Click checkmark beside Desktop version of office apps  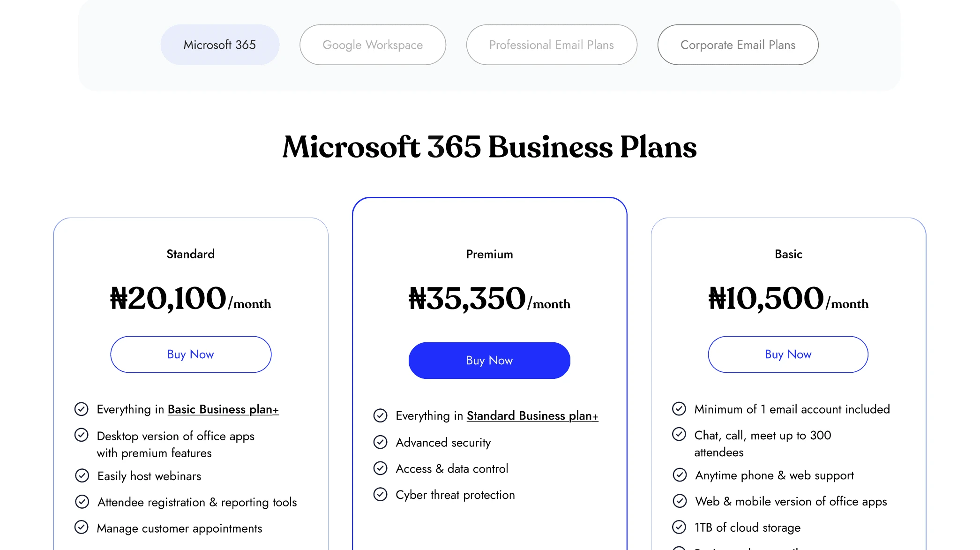82,435
